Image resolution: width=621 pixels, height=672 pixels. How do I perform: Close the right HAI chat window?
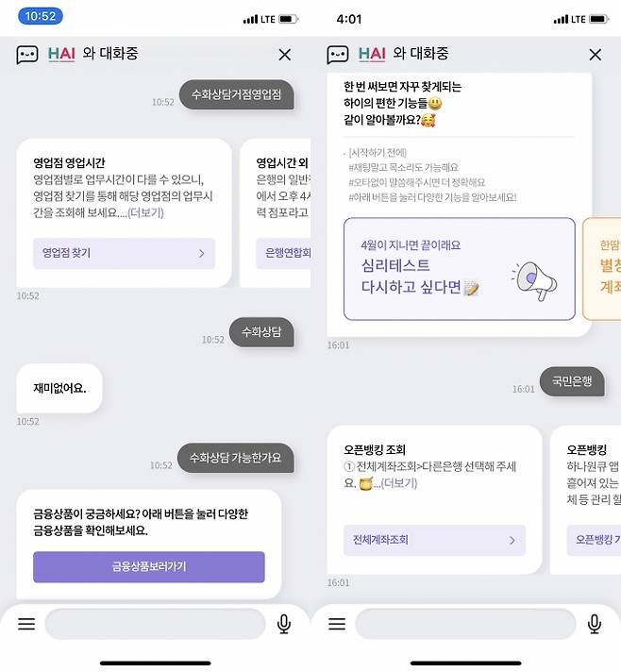click(595, 55)
